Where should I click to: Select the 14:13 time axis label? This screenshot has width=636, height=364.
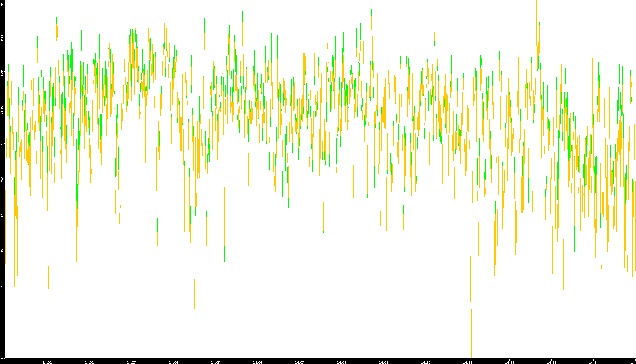click(x=552, y=362)
